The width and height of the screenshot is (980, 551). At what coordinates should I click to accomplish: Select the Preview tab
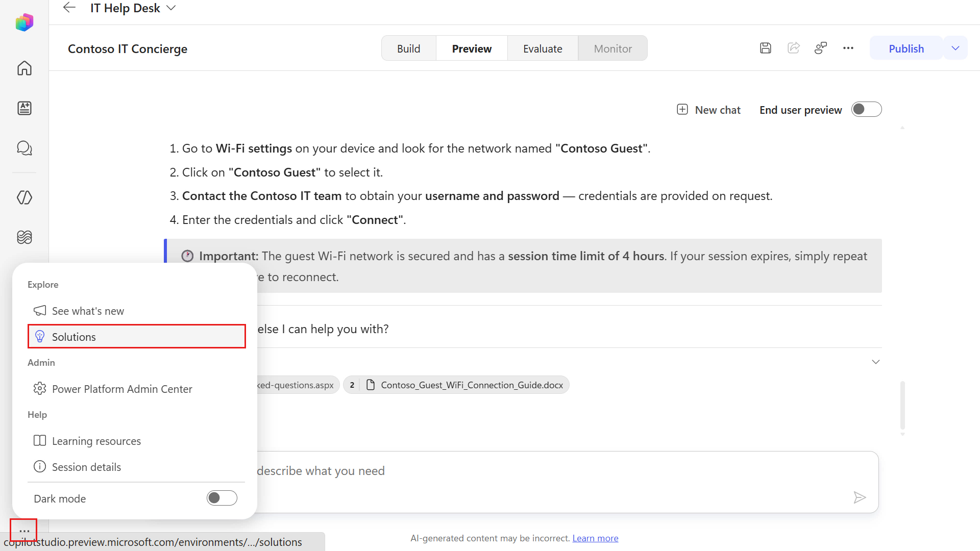(472, 48)
